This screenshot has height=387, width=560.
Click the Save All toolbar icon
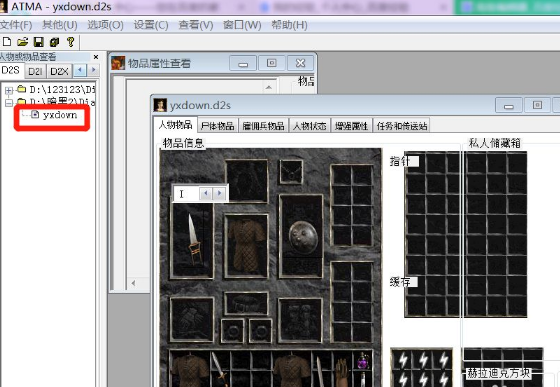(x=54, y=42)
